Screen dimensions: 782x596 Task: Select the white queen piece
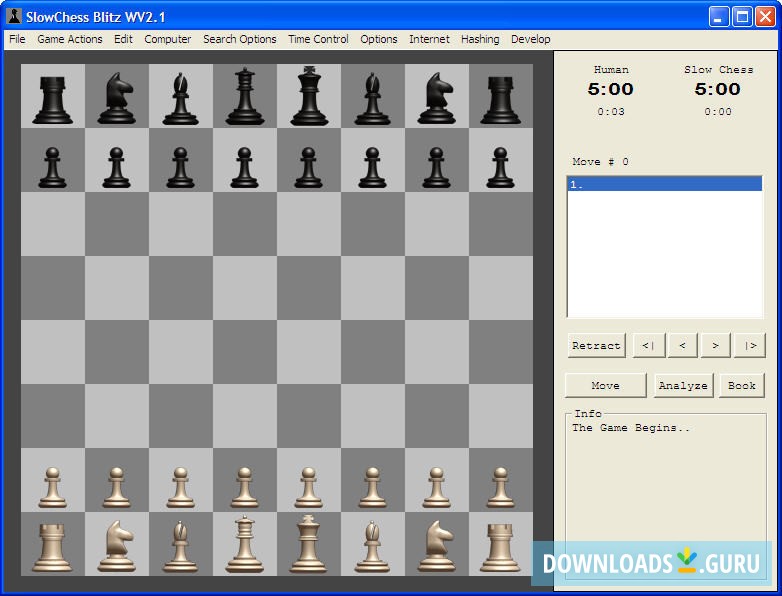click(245, 543)
